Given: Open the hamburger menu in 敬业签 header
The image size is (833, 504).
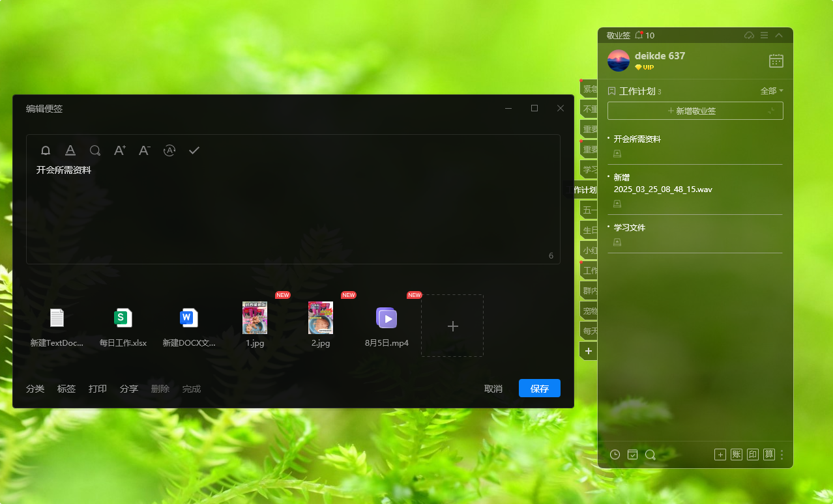Looking at the screenshot, I should (764, 35).
